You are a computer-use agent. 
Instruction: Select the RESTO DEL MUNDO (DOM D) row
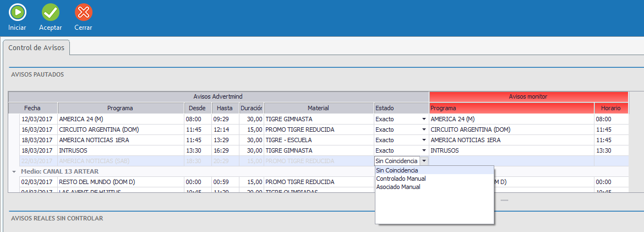(x=120, y=182)
